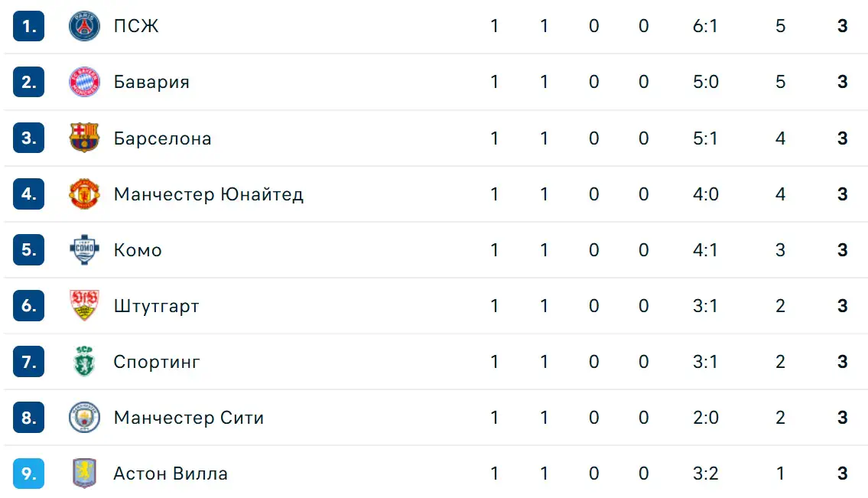This screenshot has height=498, width=868.
Task: Open the Барселона team page
Action: tap(162, 138)
